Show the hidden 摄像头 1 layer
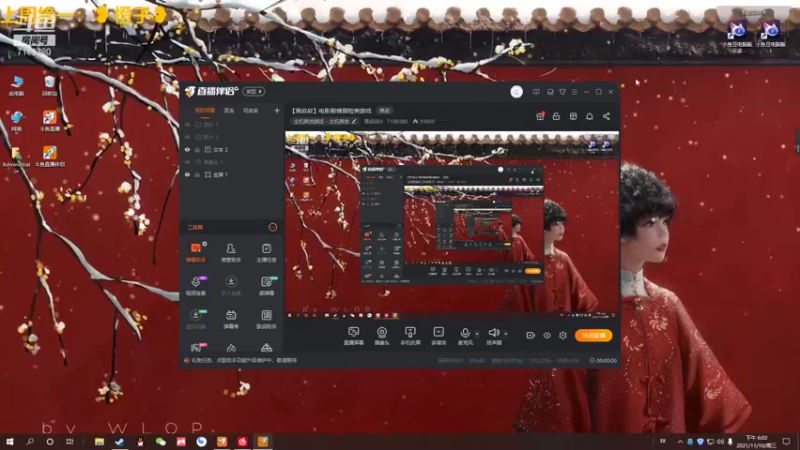The image size is (800, 450). pyautogui.click(x=187, y=162)
